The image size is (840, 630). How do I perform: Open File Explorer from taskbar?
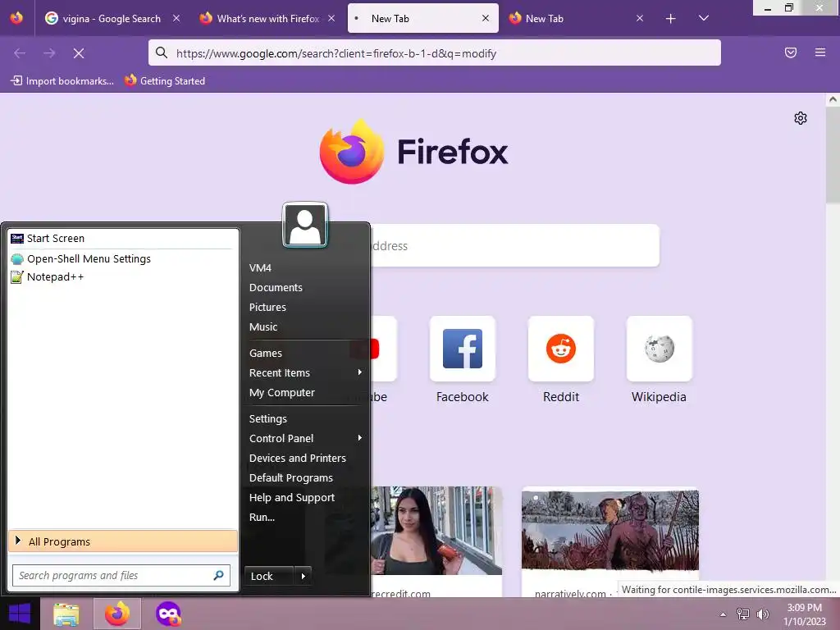point(66,614)
